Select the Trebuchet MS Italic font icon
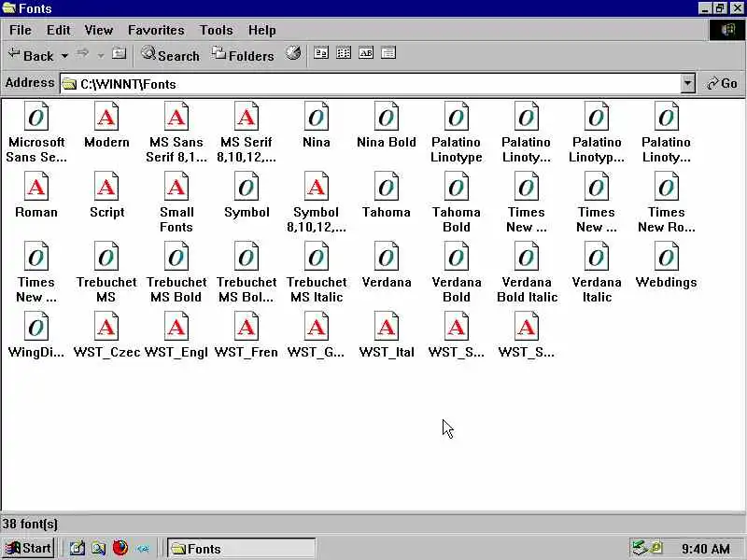The image size is (747, 560). [317, 256]
